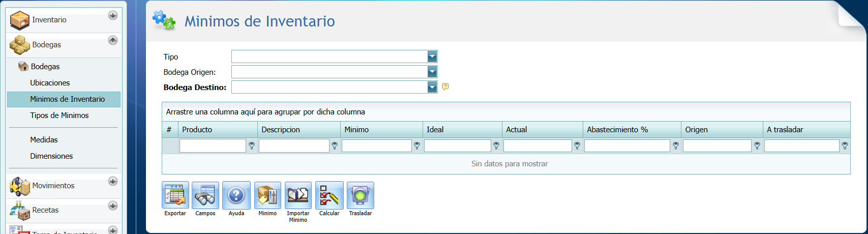Open the Descripcion column filter icon
The width and height of the screenshot is (868, 234).
click(x=335, y=146)
